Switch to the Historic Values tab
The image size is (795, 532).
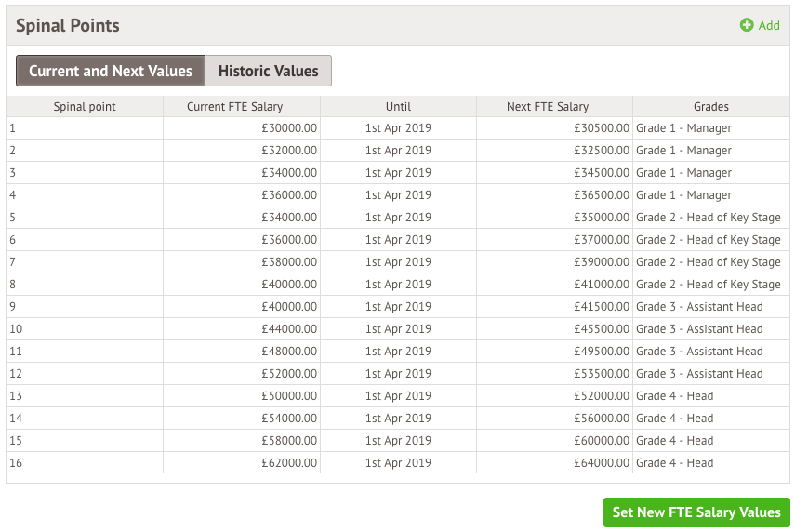coord(269,71)
